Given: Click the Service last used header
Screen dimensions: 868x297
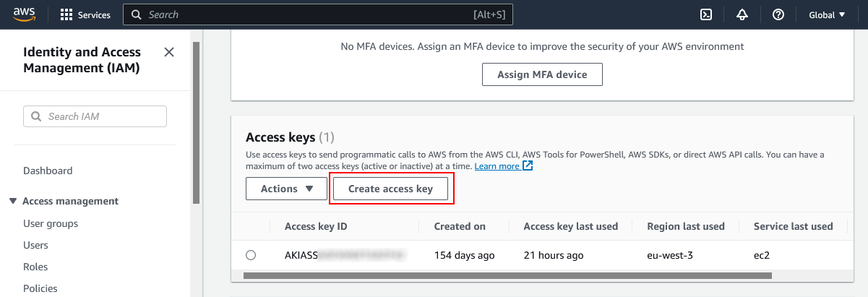Looking at the screenshot, I should point(794,226).
